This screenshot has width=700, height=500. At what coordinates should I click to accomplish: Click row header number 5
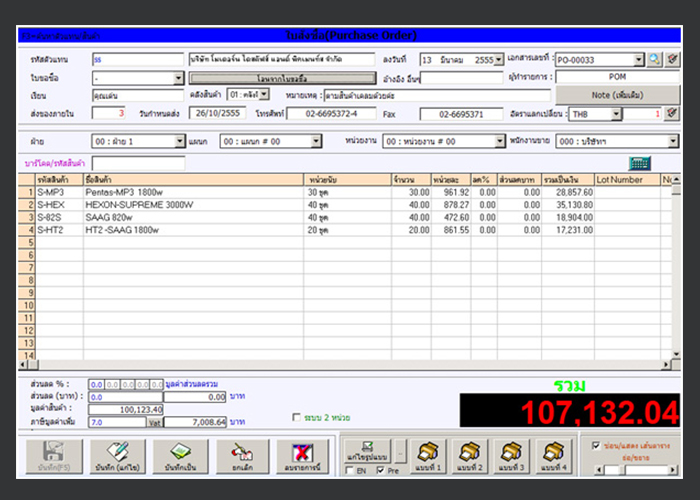pyautogui.click(x=27, y=242)
